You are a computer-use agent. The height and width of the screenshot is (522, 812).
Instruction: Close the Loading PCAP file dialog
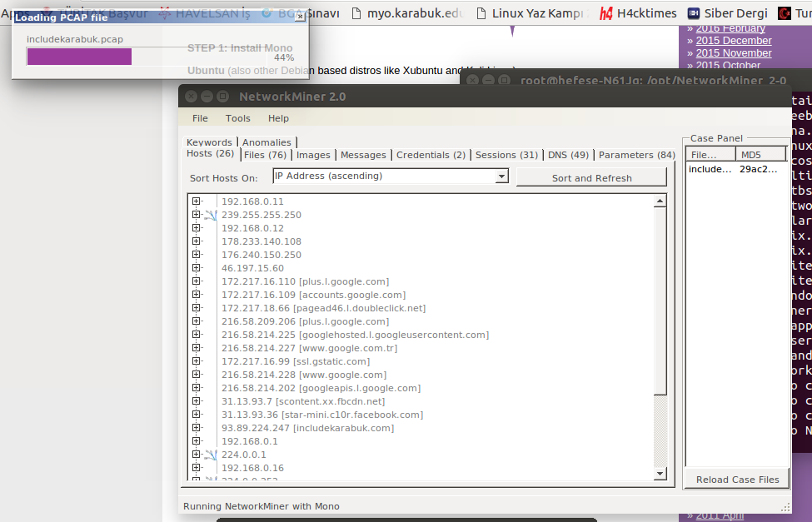(x=300, y=17)
